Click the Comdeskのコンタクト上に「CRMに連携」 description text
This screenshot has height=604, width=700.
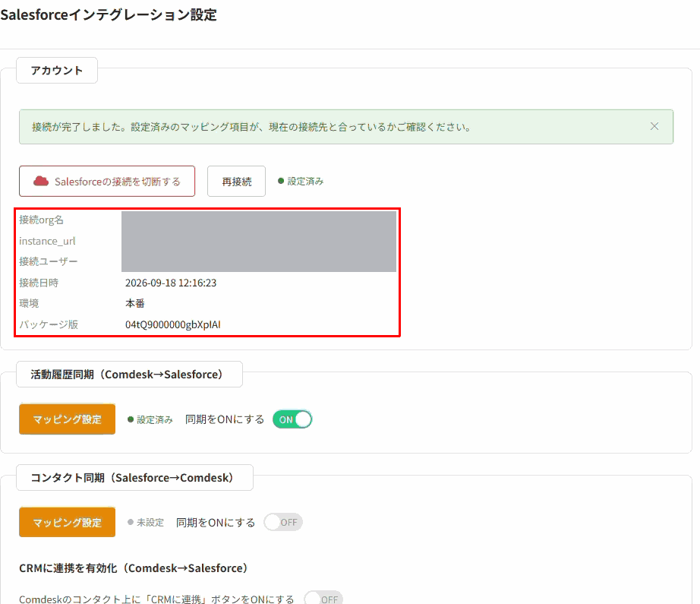[x=156, y=599]
